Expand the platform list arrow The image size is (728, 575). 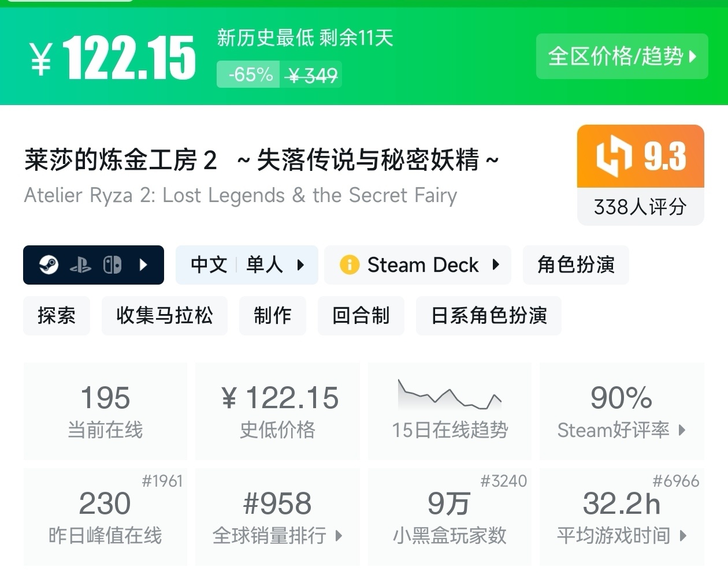point(144,265)
